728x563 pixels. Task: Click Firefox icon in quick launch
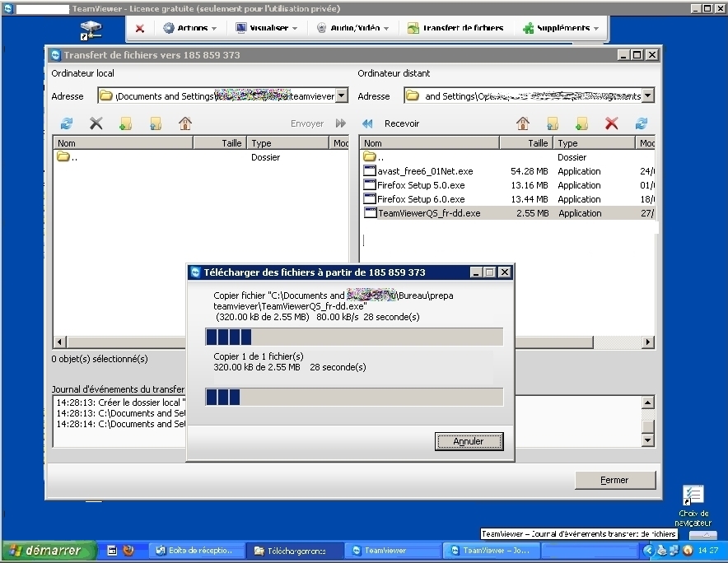pyautogui.click(x=128, y=551)
